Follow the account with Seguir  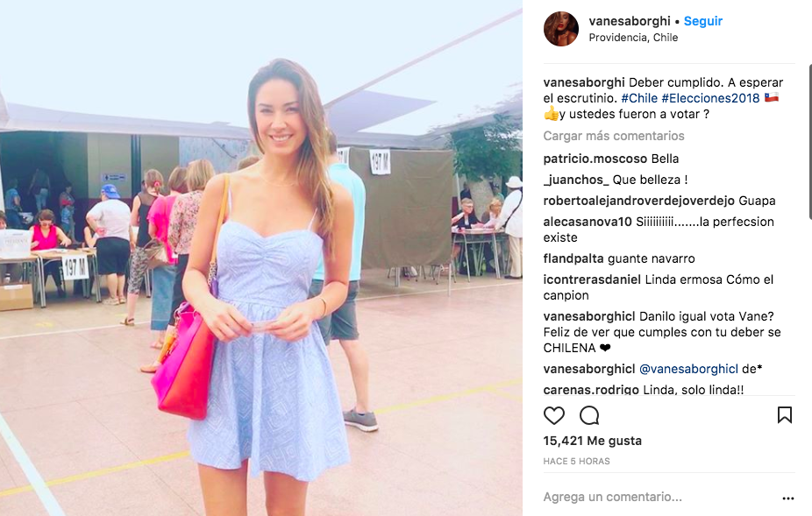coord(702,21)
